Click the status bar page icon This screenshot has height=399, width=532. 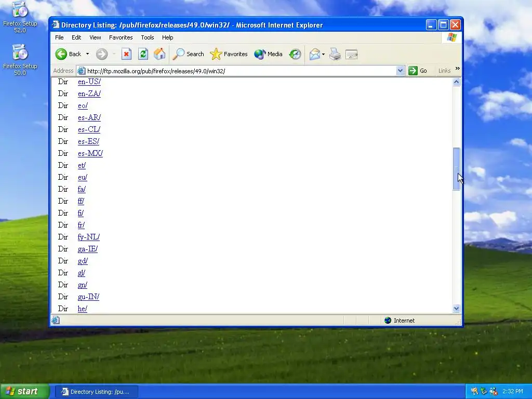coord(56,320)
